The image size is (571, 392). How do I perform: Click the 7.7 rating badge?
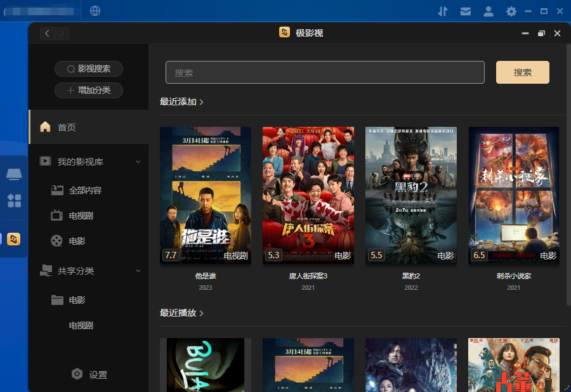[171, 255]
